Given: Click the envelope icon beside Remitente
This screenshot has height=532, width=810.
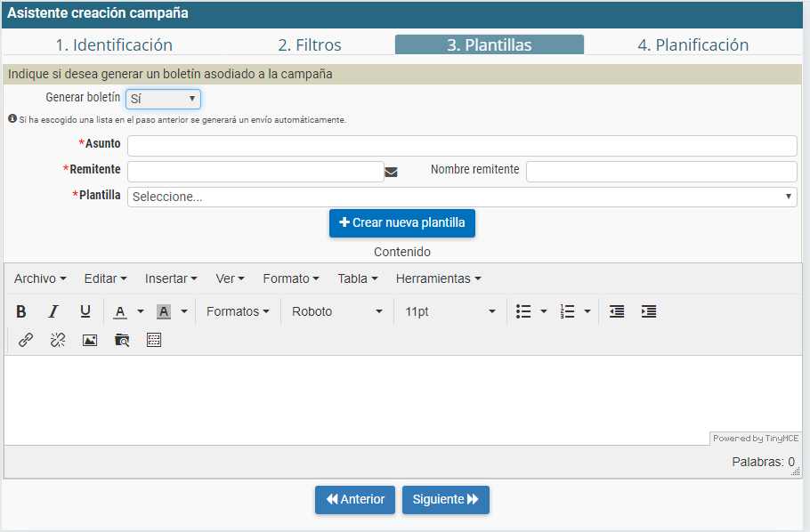Looking at the screenshot, I should [x=391, y=172].
